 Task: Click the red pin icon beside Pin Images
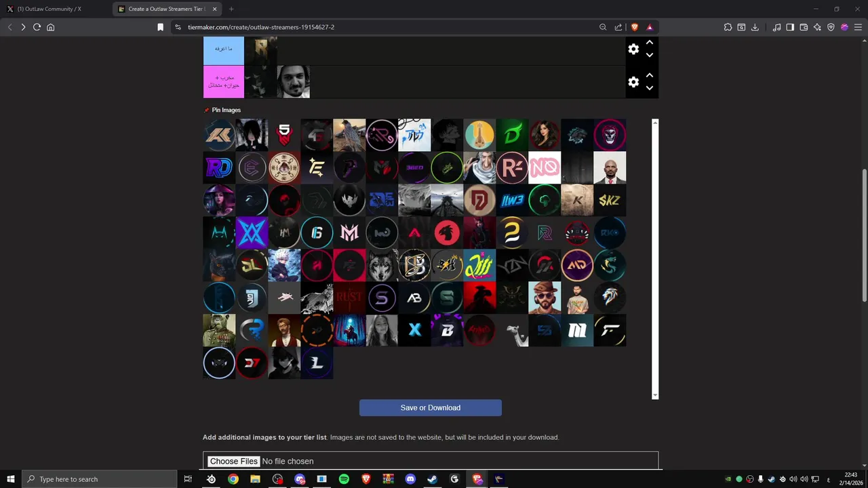point(207,110)
